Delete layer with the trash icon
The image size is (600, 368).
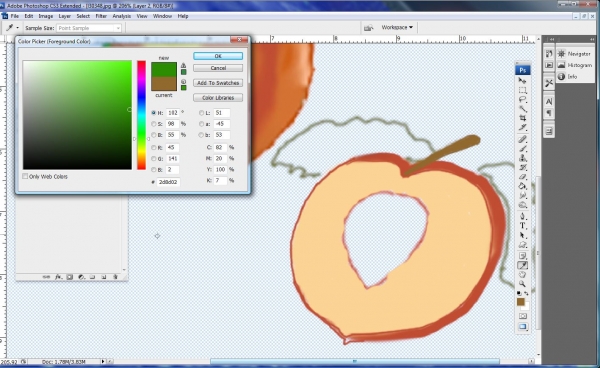point(115,277)
